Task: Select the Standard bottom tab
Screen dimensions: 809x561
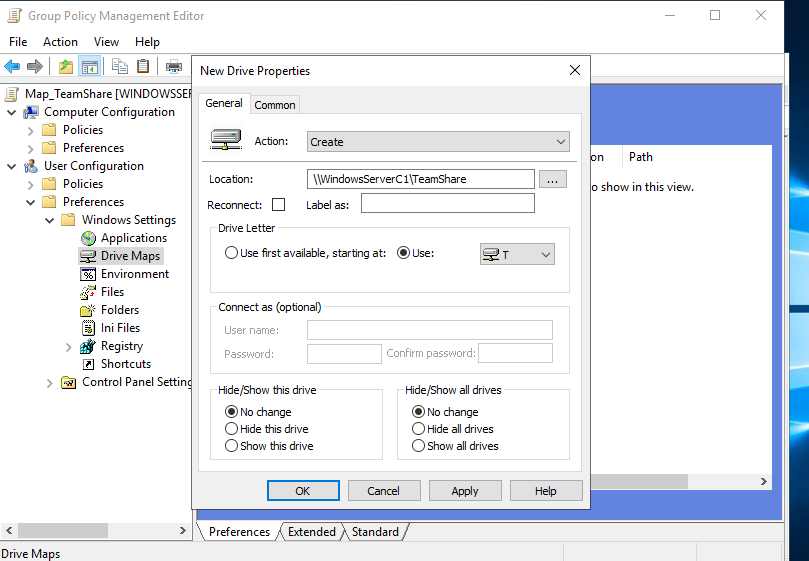Action: [x=375, y=532]
